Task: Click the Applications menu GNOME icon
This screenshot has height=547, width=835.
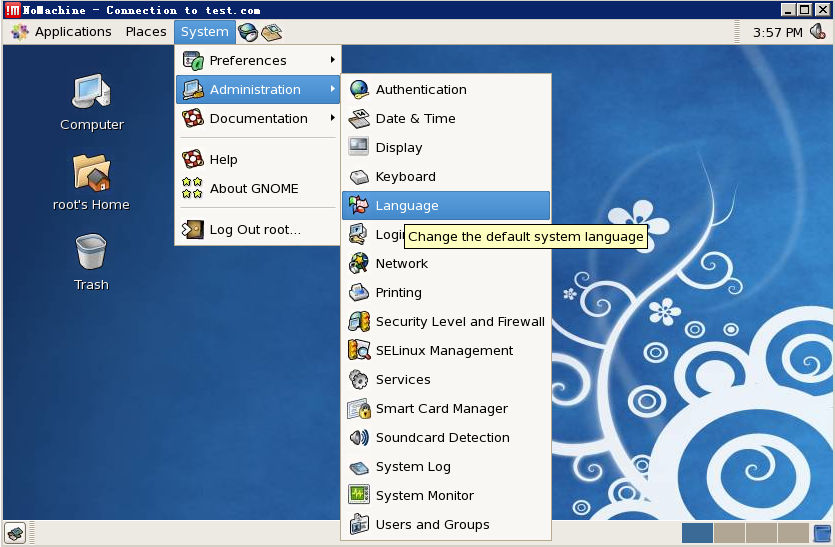Action: tap(20, 32)
